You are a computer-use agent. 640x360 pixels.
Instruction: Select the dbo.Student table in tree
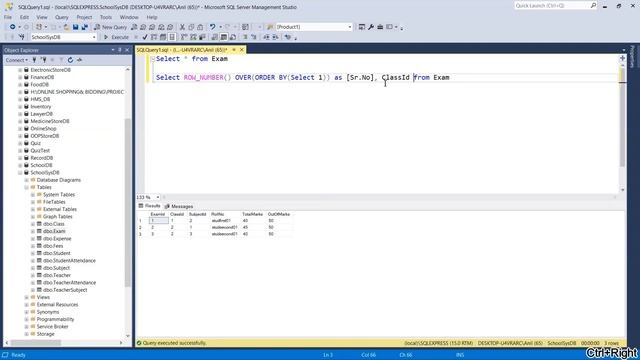[x=57, y=253]
